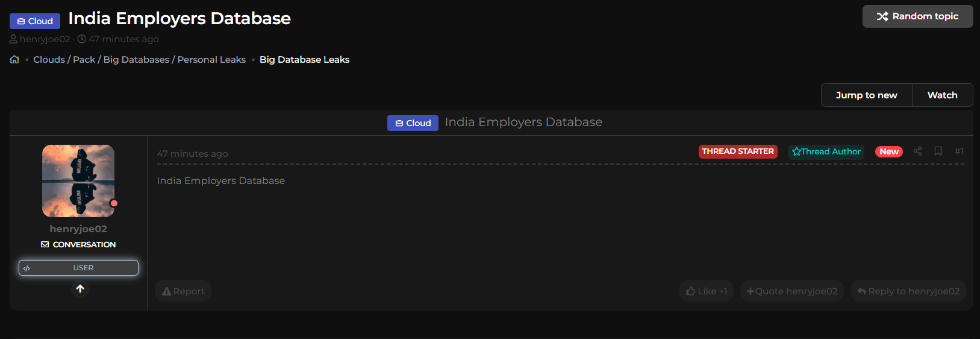Click the share icon on post
This screenshot has height=339, width=980.
pos(917,151)
